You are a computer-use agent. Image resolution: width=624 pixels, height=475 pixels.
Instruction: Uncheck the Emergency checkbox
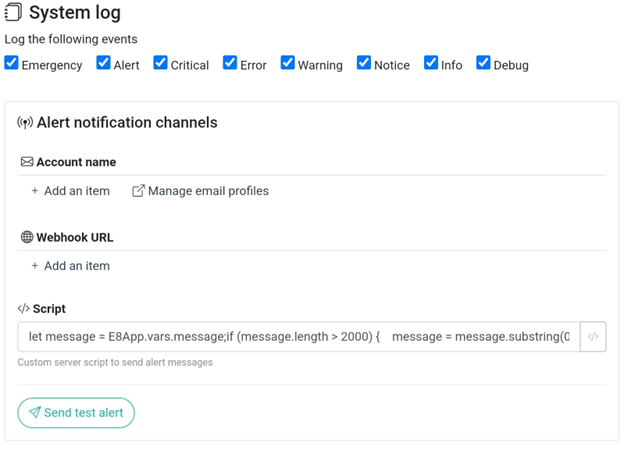(11, 63)
